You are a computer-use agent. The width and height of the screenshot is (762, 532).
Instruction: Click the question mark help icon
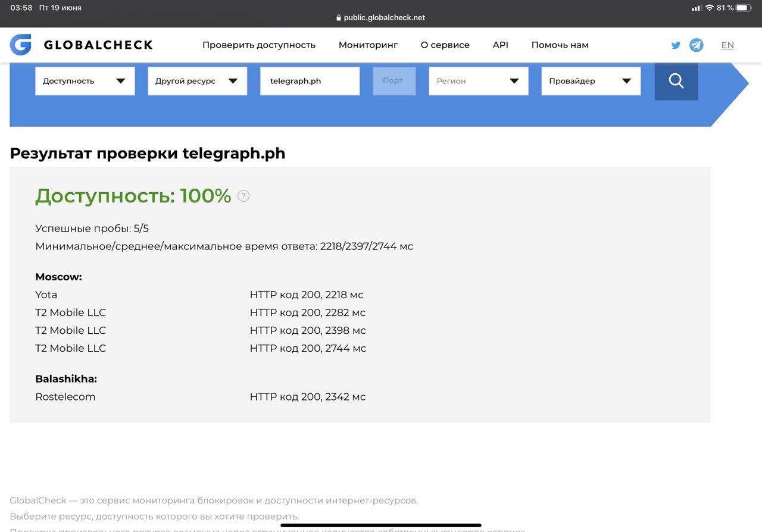point(243,196)
